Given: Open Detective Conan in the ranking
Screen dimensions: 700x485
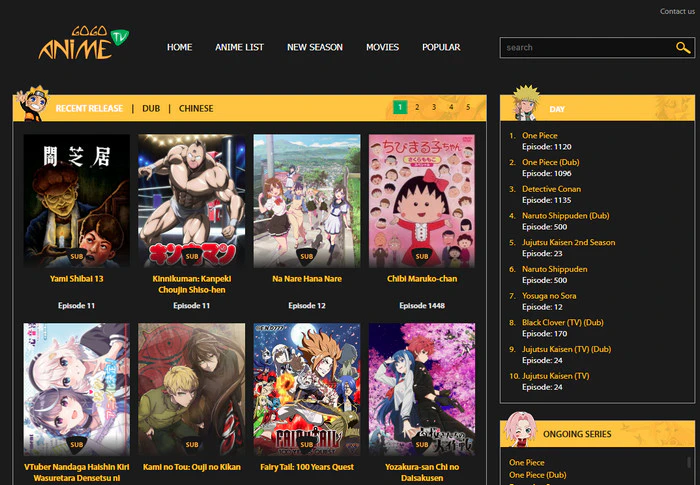Looking at the screenshot, I should coord(551,189).
